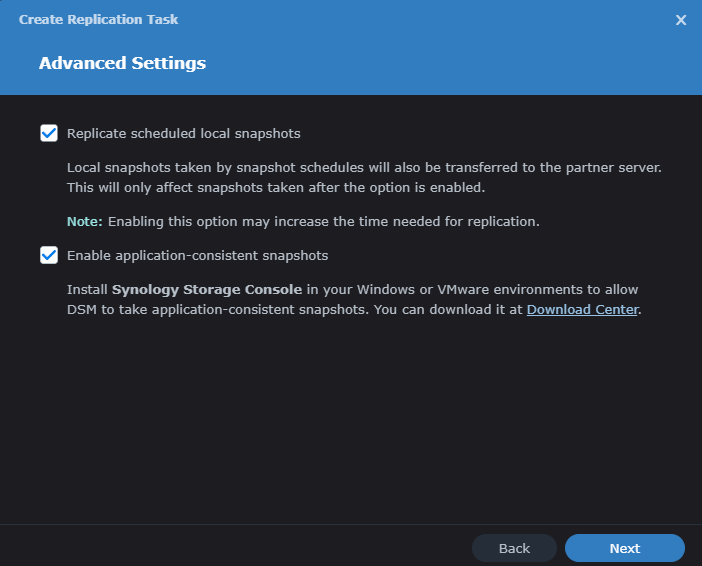This screenshot has height=566, width=702.
Task: Click the teal 'Note:' label
Action: click(x=85, y=221)
